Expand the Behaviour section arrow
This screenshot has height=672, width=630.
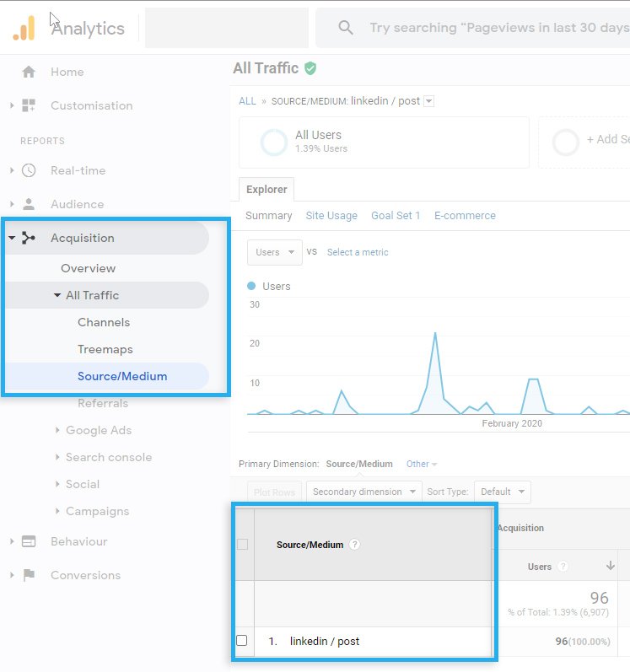[x=12, y=541]
